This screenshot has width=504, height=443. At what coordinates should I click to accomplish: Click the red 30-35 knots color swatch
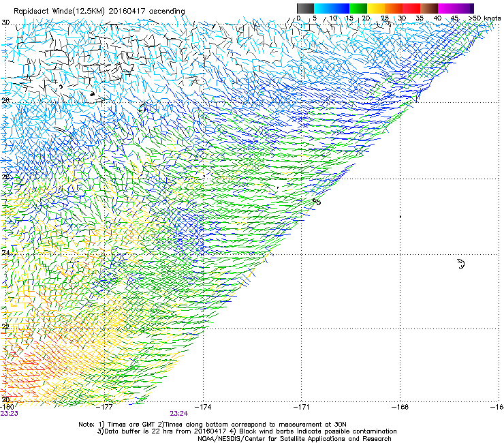(x=411, y=8)
